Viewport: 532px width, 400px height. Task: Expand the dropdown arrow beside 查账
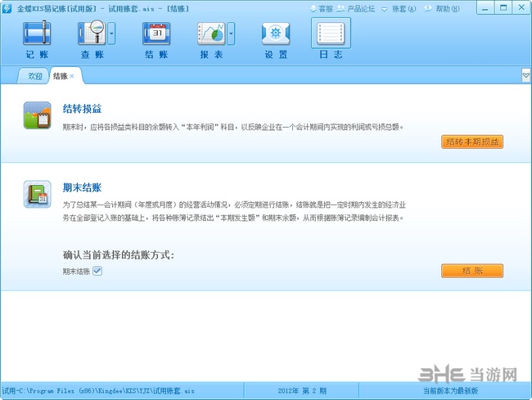(111, 34)
